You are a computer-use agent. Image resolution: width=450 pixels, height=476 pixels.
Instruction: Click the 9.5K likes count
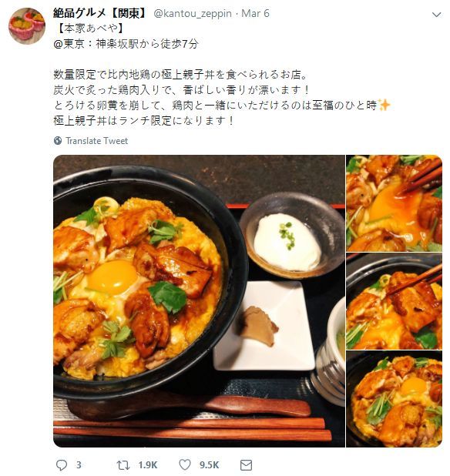(x=210, y=464)
